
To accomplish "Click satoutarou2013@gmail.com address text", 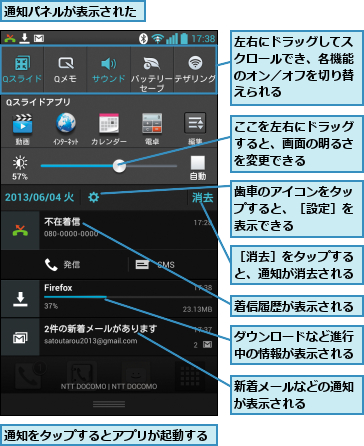I will click(x=91, y=341).
